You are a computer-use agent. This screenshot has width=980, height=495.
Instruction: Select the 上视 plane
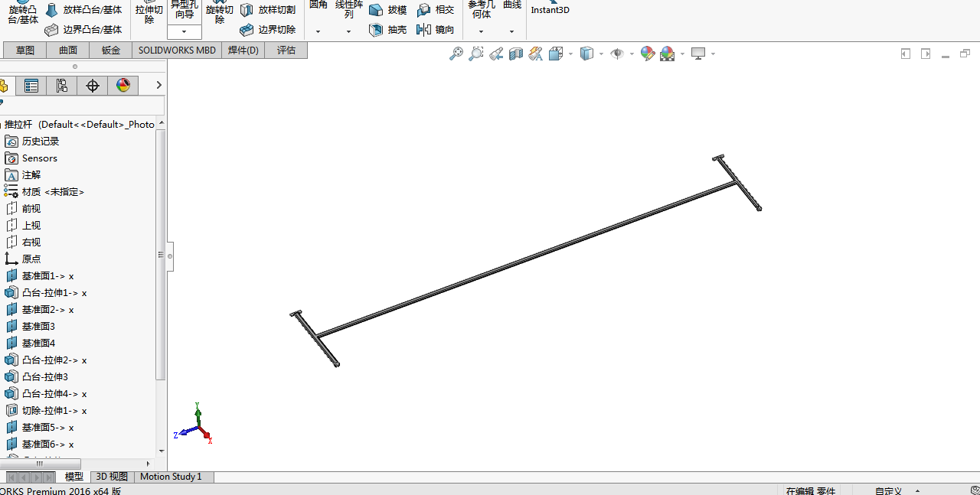23,226
